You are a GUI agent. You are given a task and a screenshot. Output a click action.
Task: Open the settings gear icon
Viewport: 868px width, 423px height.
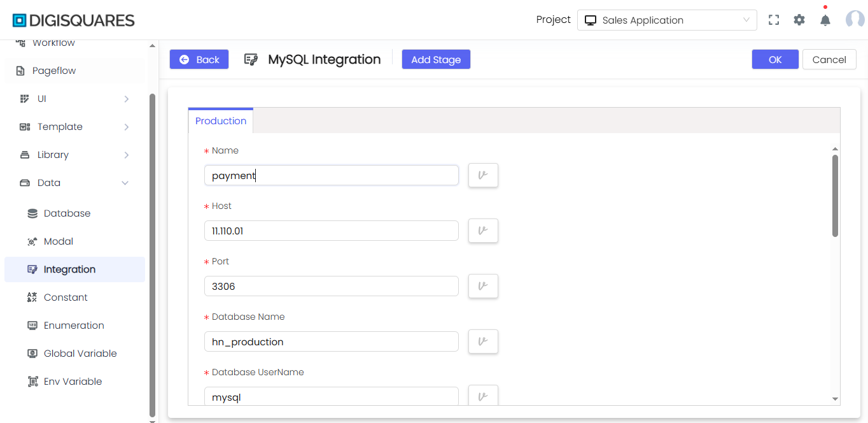point(799,20)
